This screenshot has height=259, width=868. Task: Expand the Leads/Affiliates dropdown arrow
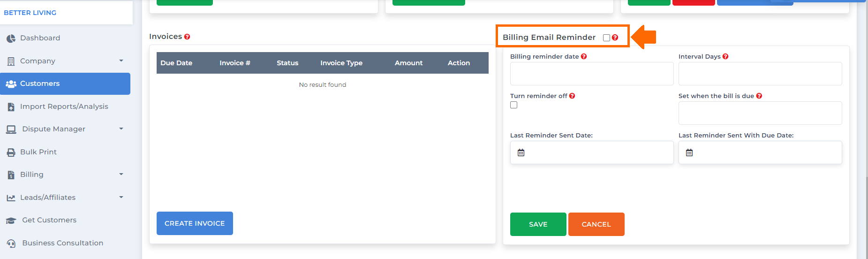pyautogui.click(x=121, y=198)
